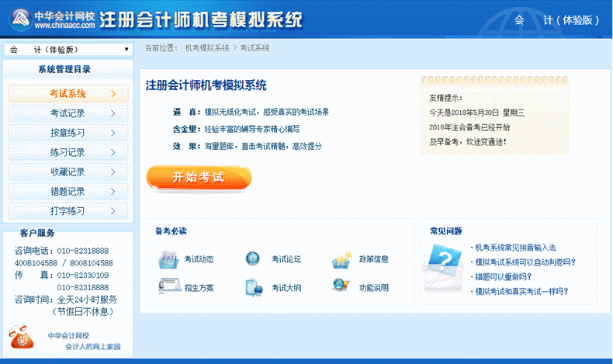Go to 练习记录 in the sidebar
The image size is (613, 364).
68,152
